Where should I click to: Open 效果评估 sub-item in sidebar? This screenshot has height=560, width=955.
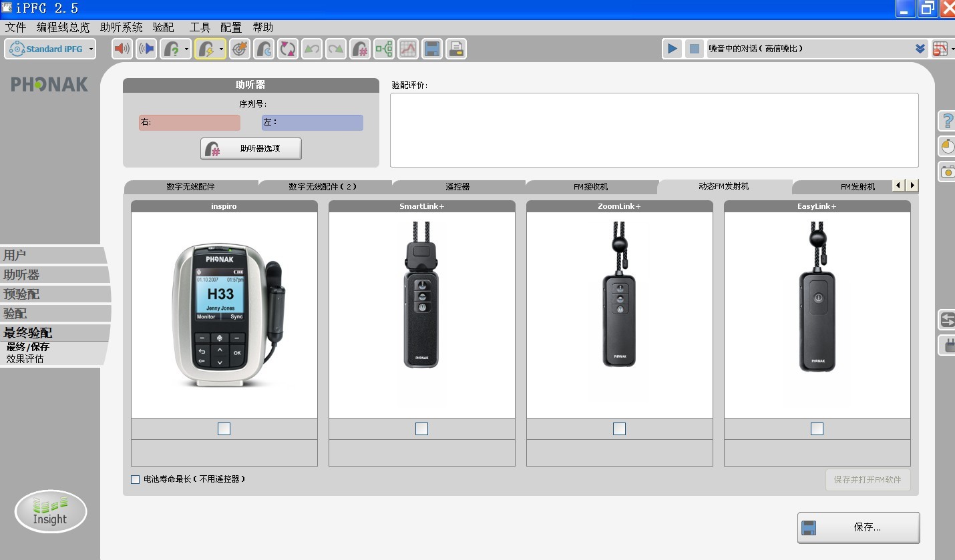pos(25,358)
